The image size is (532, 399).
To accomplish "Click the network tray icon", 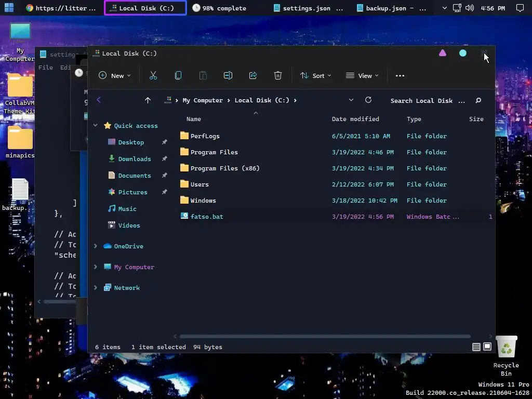I will [x=457, y=7].
